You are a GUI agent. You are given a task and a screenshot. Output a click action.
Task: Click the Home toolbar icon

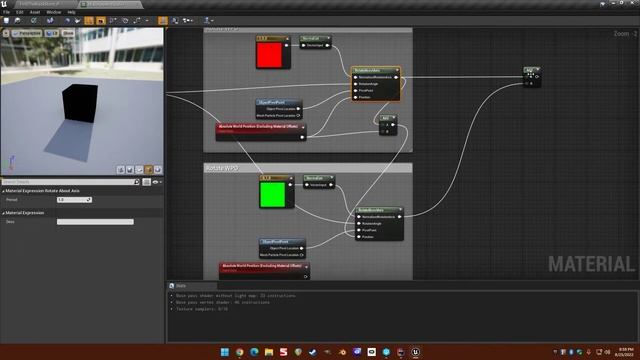pyautogui.click(x=67, y=20)
